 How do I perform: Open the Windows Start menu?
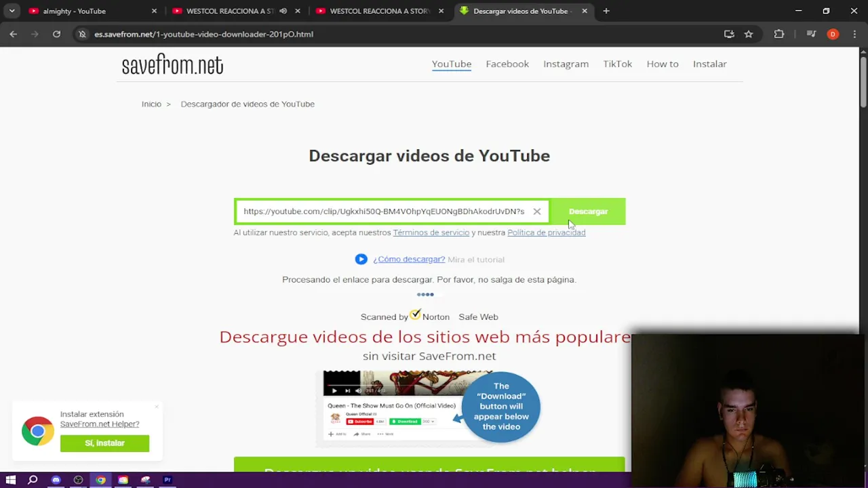pos(10,480)
